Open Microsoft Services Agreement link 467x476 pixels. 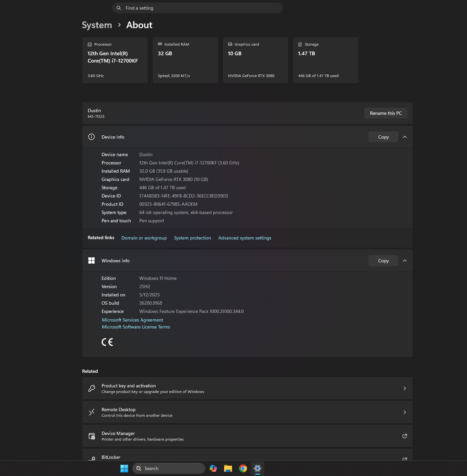pyautogui.click(x=132, y=320)
